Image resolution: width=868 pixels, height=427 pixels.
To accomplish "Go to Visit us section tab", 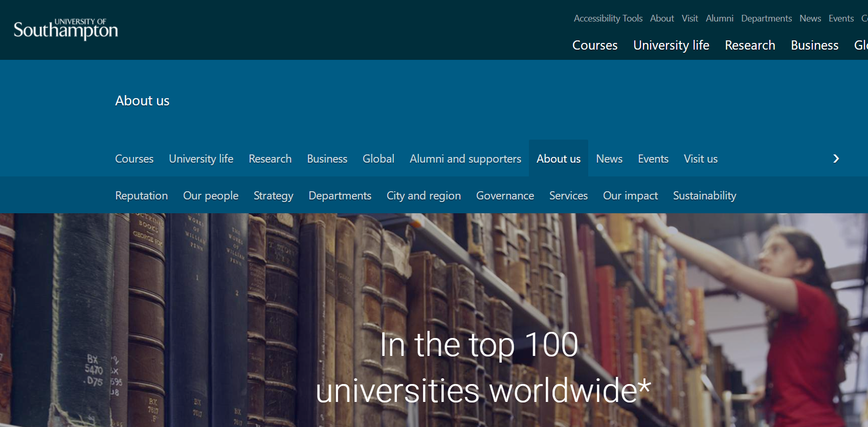I will click(700, 159).
